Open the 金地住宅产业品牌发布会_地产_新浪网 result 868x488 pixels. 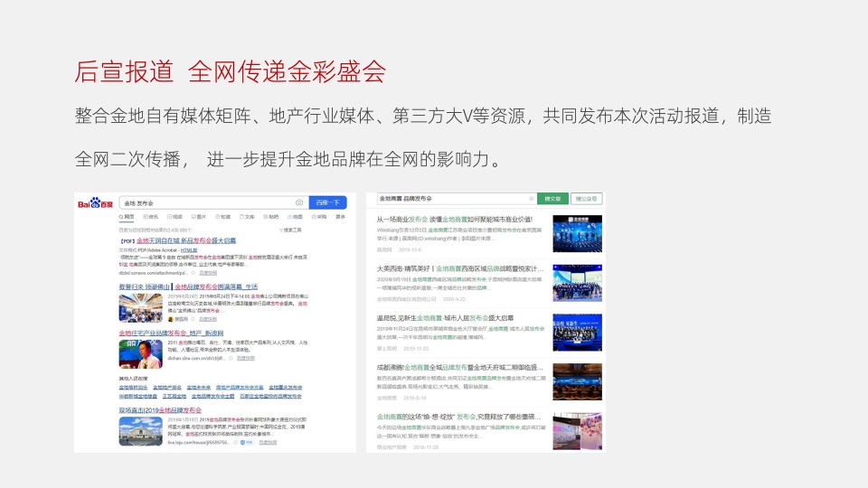pyautogui.click(x=171, y=333)
